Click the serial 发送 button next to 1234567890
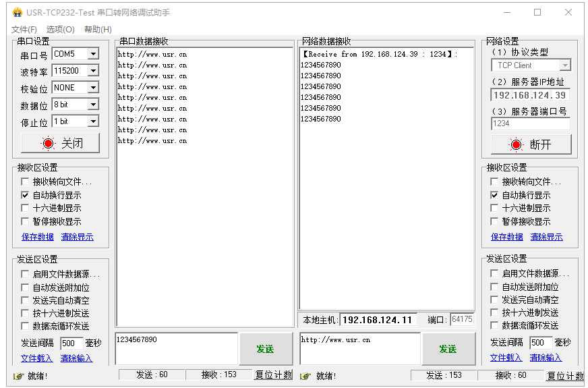 pos(266,349)
